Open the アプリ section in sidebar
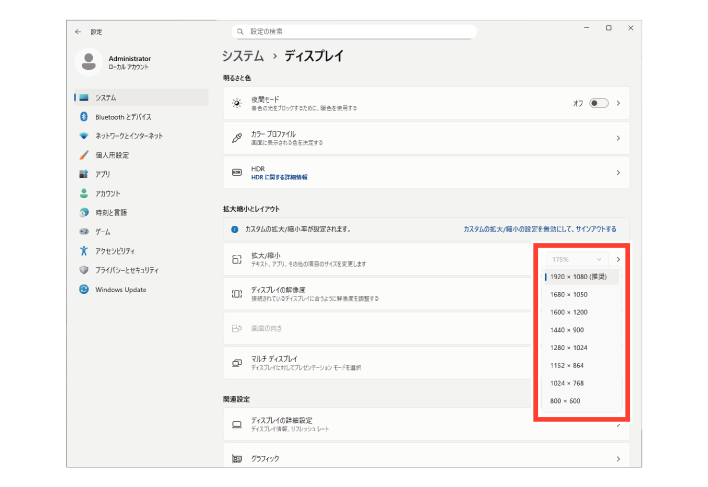The width and height of the screenshot is (708, 487). 102,174
